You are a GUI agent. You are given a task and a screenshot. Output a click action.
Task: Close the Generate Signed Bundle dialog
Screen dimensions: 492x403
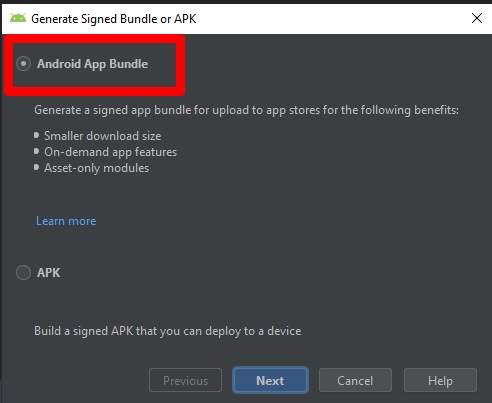(x=477, y=18)
